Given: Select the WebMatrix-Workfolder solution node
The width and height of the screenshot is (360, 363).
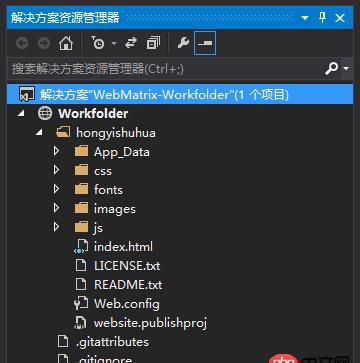Looking at the screenshot, I should 180,94.
